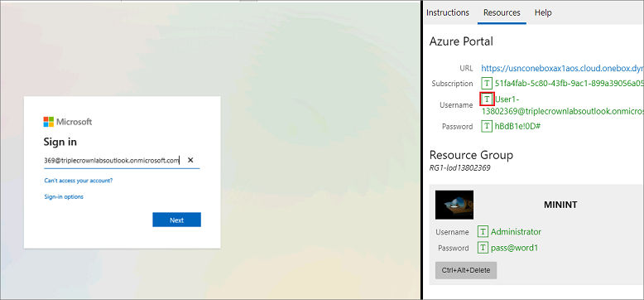
Task: Click the type-text icon beside Subscription ID
Action: (x=487, y=84)
